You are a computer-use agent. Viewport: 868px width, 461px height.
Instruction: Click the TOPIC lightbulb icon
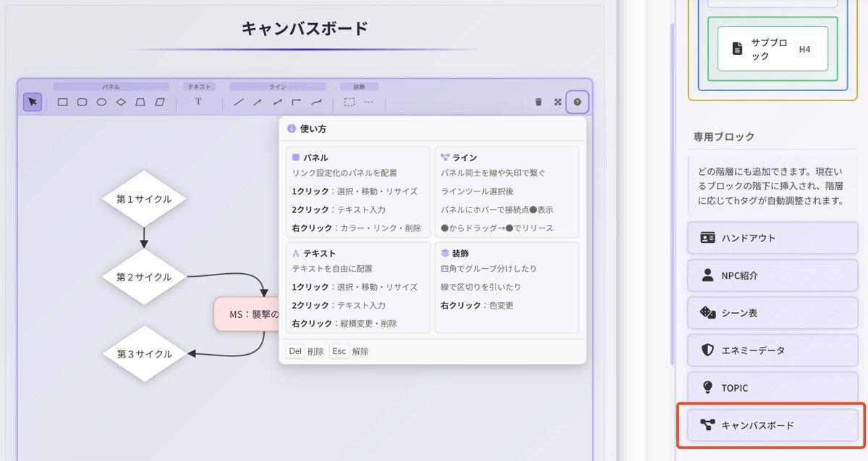click(x=707, y=388)
